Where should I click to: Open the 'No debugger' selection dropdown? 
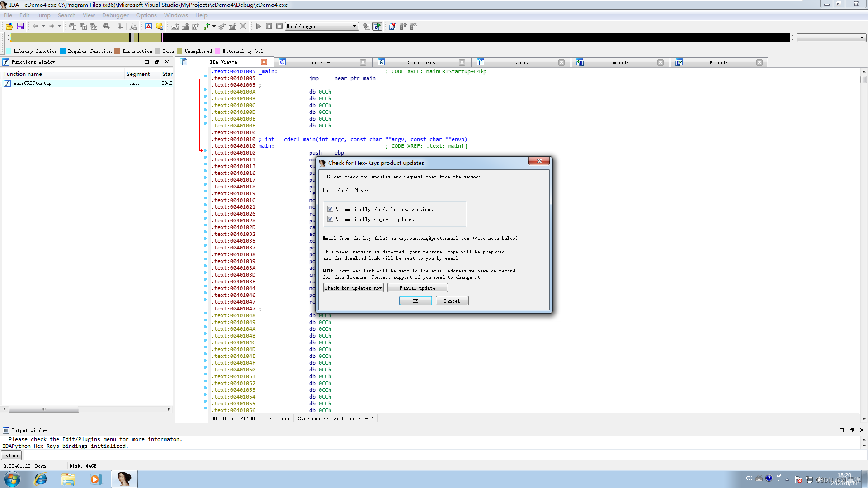322,26
